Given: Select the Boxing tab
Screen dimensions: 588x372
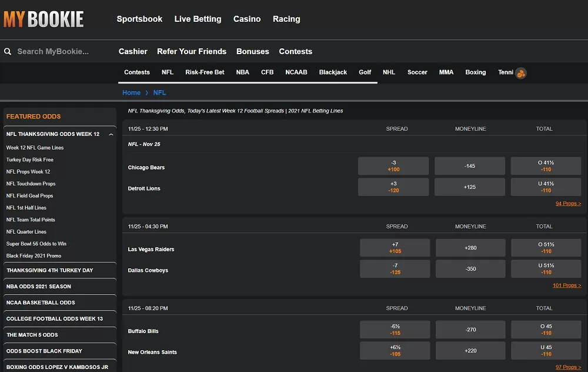Looking at the screenshot, I should coord(476,72).
